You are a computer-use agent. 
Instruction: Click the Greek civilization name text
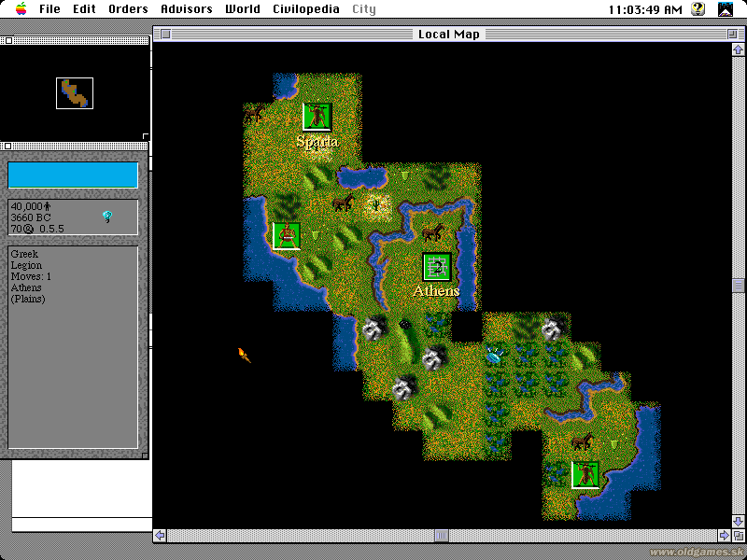tap(24, 254)
